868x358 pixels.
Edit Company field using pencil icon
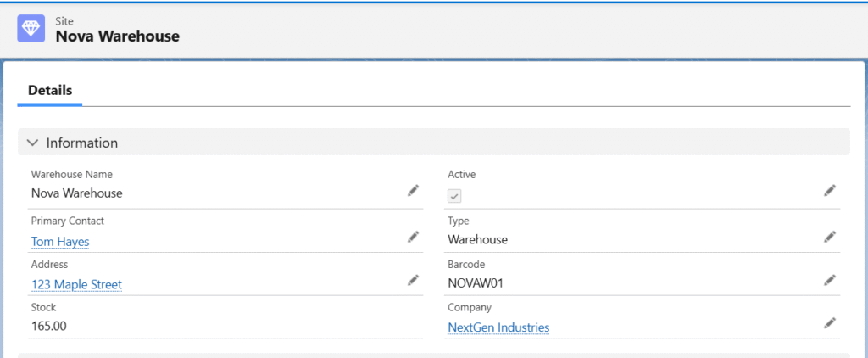click(x=830, y=323)
